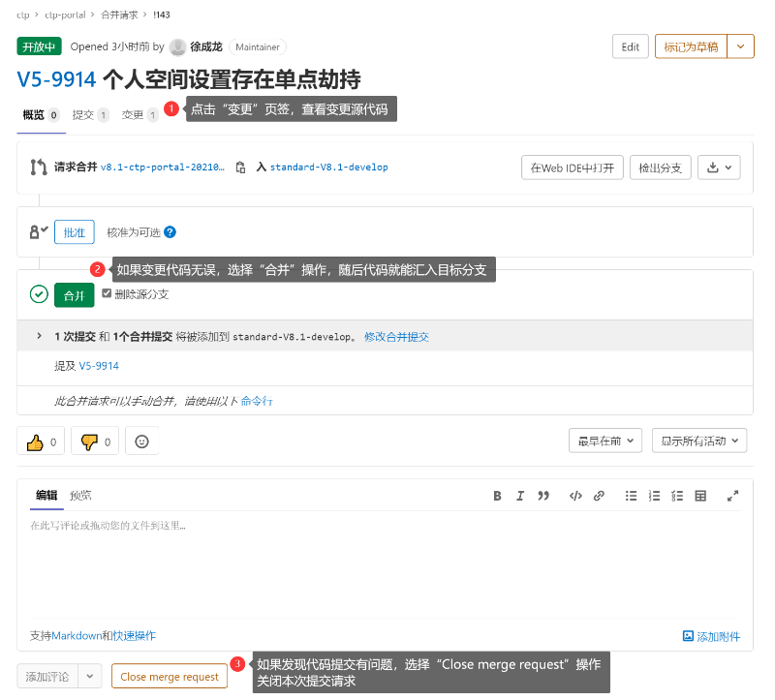Open the download options dropdown

pyautogui.click(x=719, y=167)
